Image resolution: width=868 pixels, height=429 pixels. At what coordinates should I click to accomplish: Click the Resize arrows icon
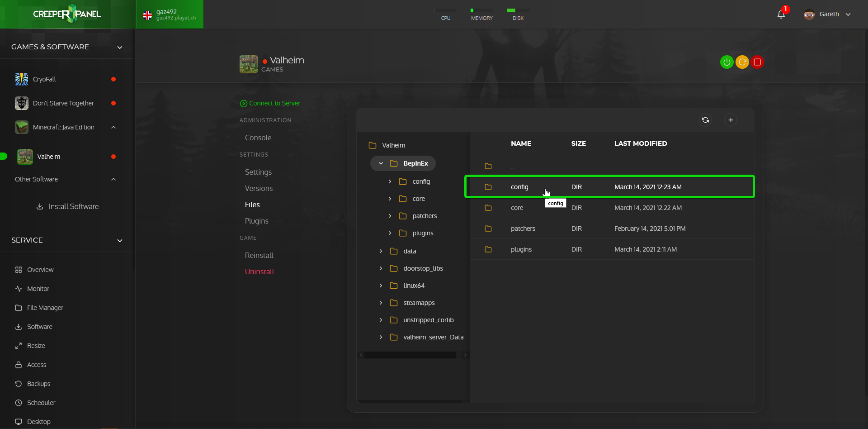[x=19, y=346]
